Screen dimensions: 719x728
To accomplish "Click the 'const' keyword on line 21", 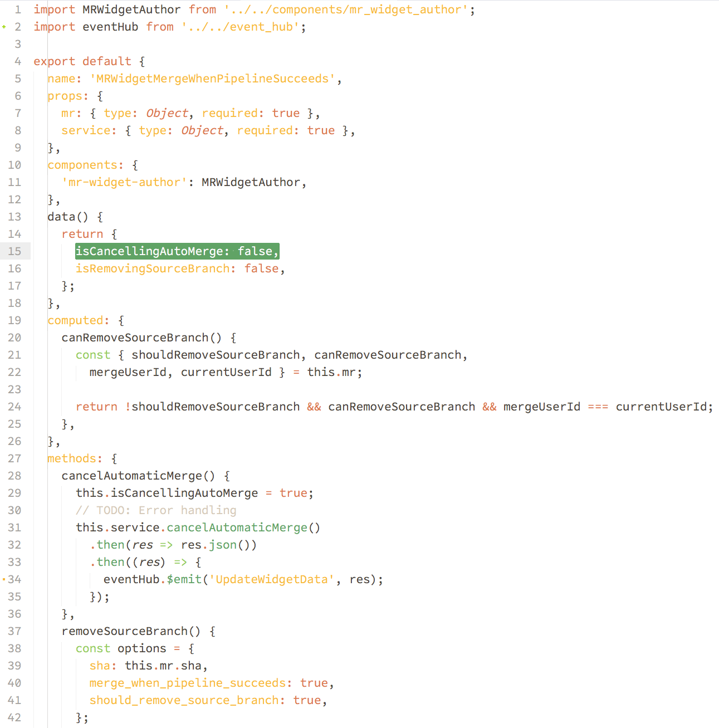I will tap(93, 355).
